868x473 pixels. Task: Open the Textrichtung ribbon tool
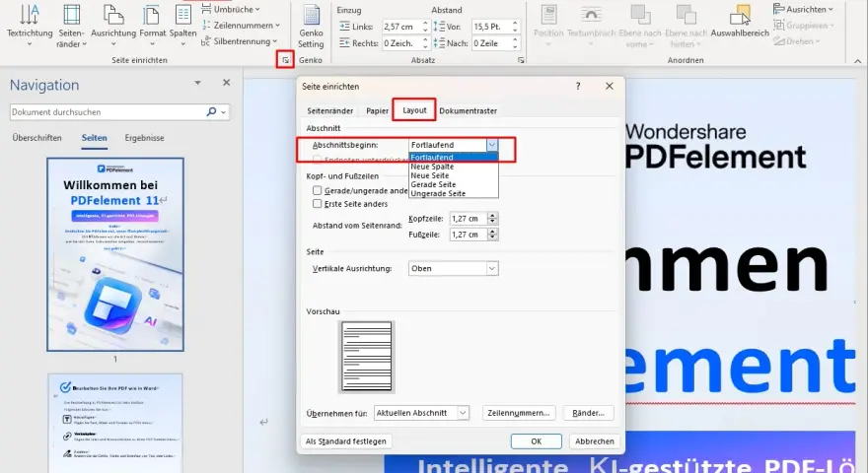point(30,25)
